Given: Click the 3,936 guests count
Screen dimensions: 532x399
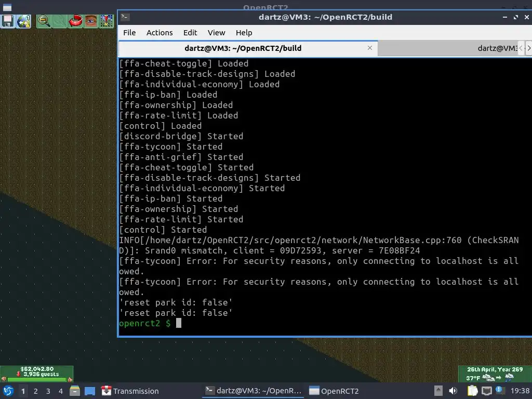Looking at the screenshot, I should pos(41,374).
